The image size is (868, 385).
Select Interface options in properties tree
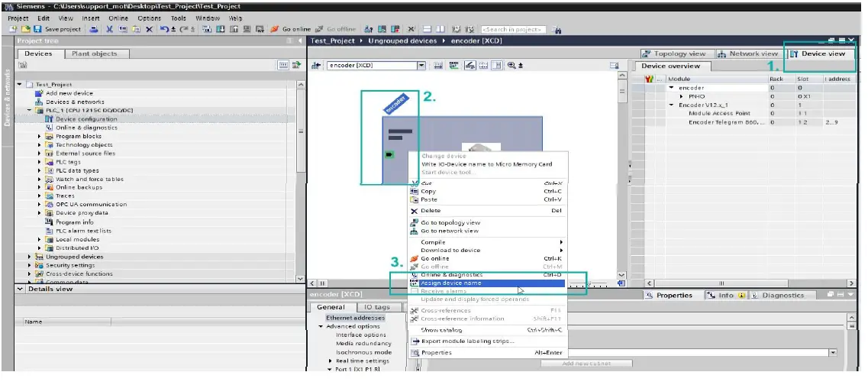click(x=361, y=335)
